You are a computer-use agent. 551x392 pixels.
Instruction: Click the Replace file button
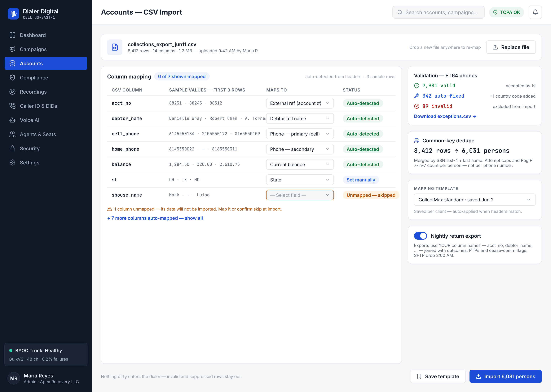tap(511, 47)
